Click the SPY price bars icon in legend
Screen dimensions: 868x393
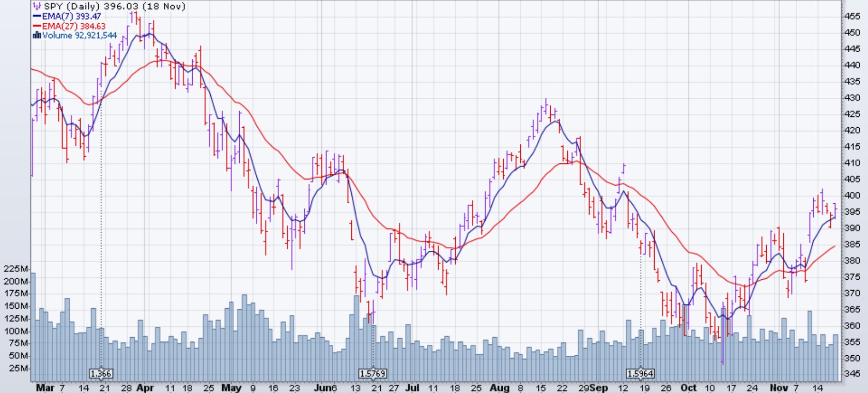[x=37, y=7]
